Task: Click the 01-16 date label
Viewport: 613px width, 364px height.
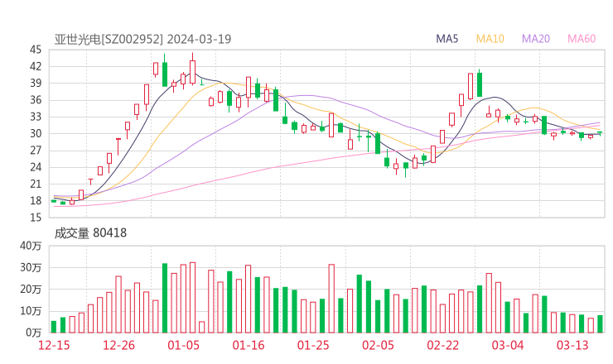Action: (249, 345)
